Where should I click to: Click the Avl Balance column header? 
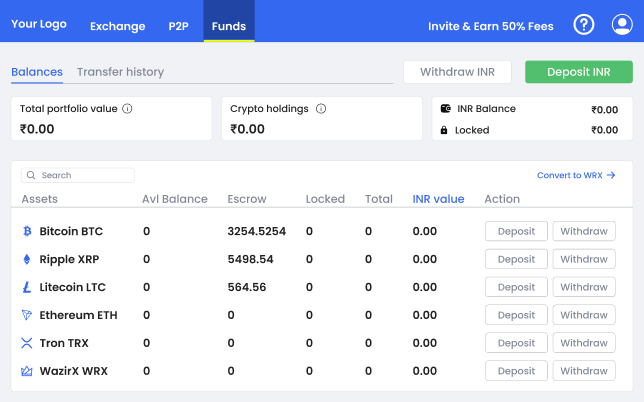coord(175,199)
